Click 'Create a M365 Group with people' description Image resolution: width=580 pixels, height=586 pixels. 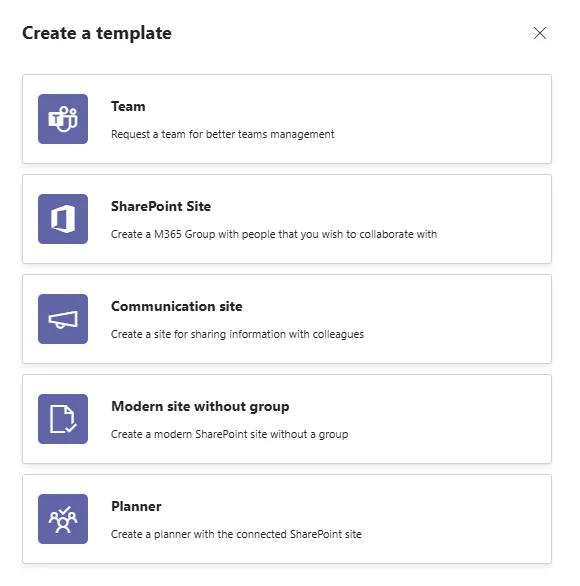coord(274,234)
